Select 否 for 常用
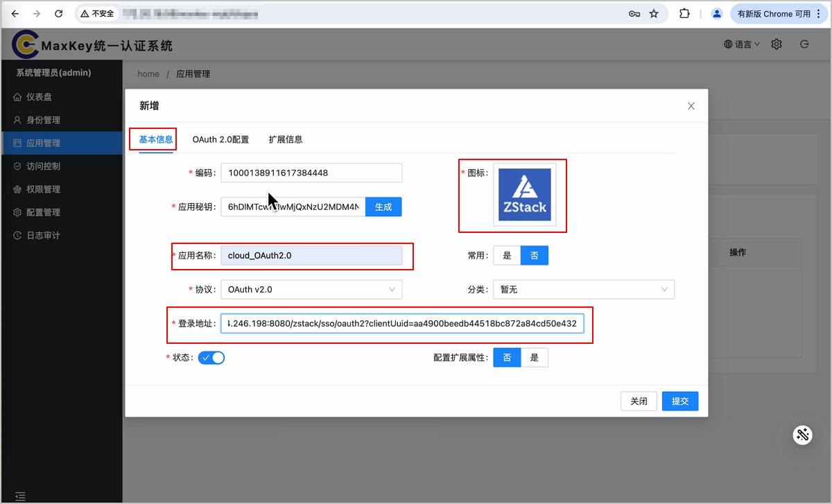 [535, 255]
